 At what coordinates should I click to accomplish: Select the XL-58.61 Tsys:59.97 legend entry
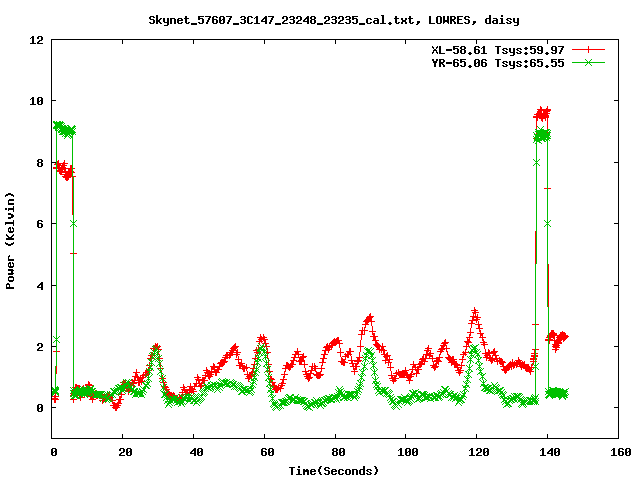click(x=498, y=50)
